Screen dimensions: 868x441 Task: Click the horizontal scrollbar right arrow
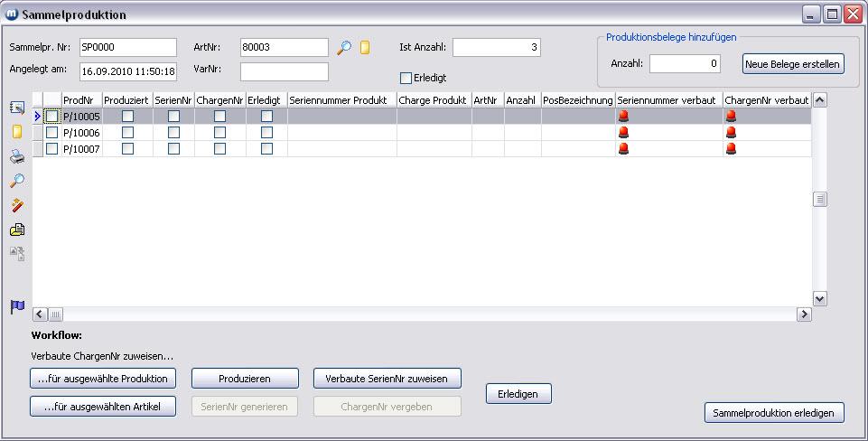click(803, 314)
